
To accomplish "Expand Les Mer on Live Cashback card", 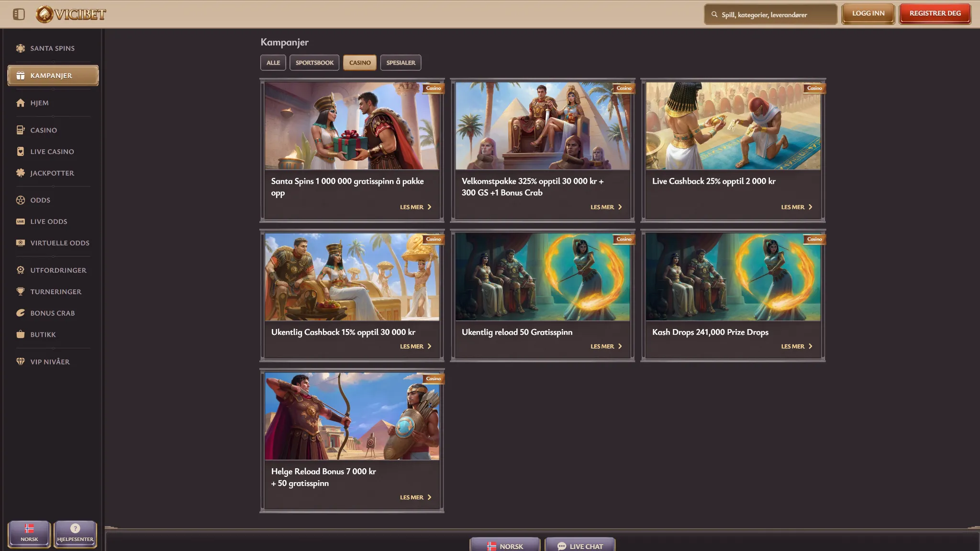I will pyautogui.click(x=796, y=207).
